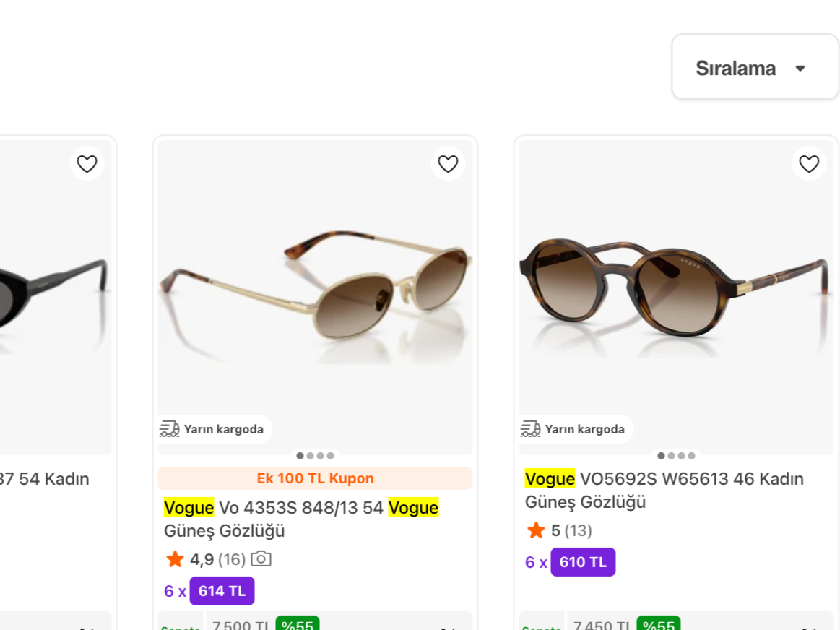This screenshot has width=840, height=630.
Task: Click the 610 TL installment badge
Action: pos(583,562)
